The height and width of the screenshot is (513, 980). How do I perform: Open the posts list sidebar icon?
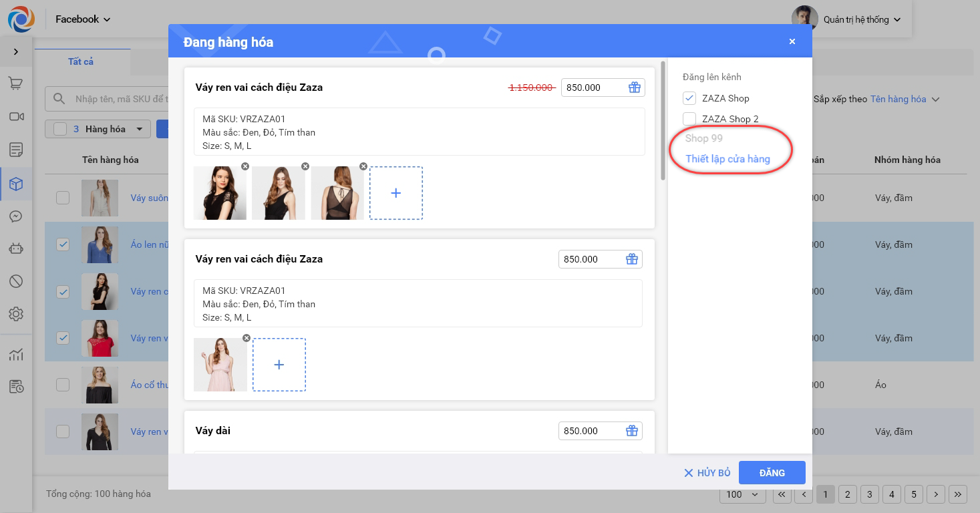coord(16,150)
